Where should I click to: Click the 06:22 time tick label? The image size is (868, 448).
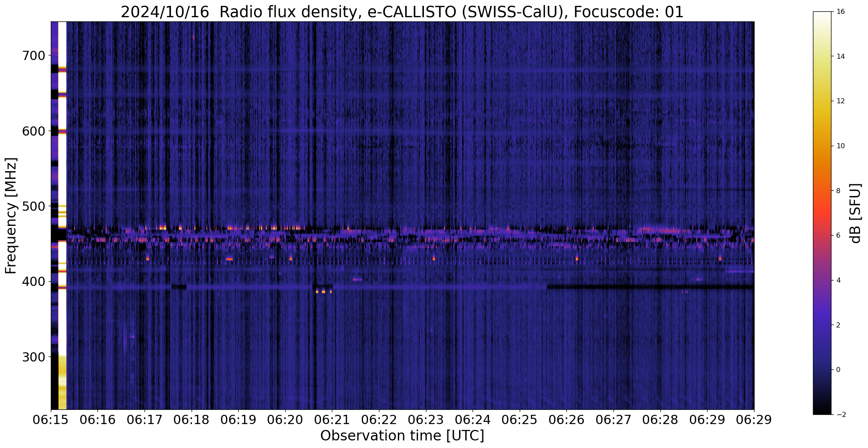pyautogui.click(x=379, y=420)
